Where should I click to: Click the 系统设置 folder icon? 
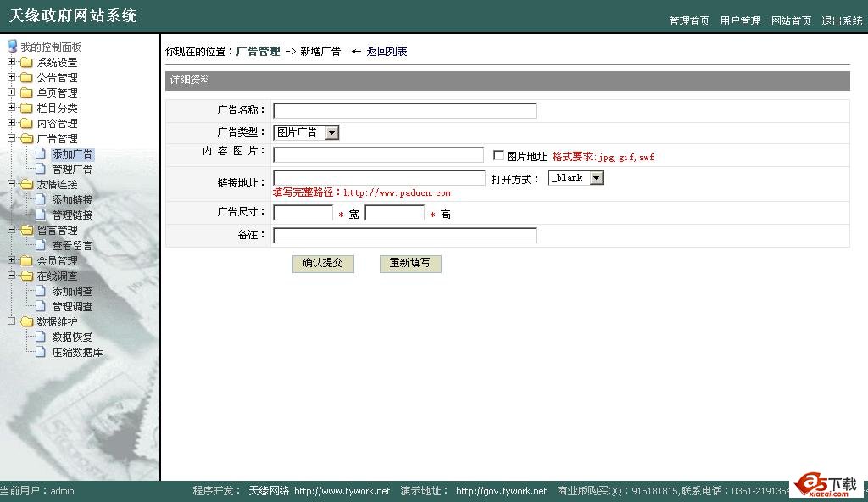point(26,63)
